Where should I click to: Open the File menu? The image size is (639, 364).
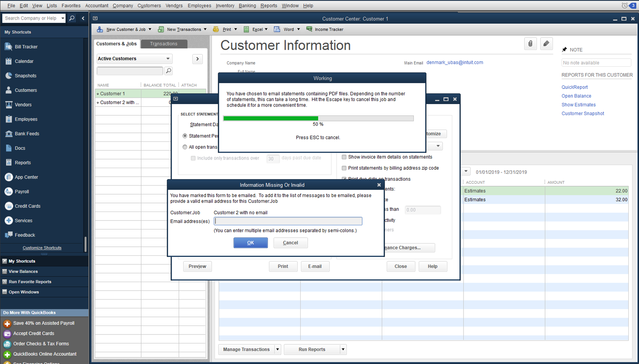pos(11,6)
